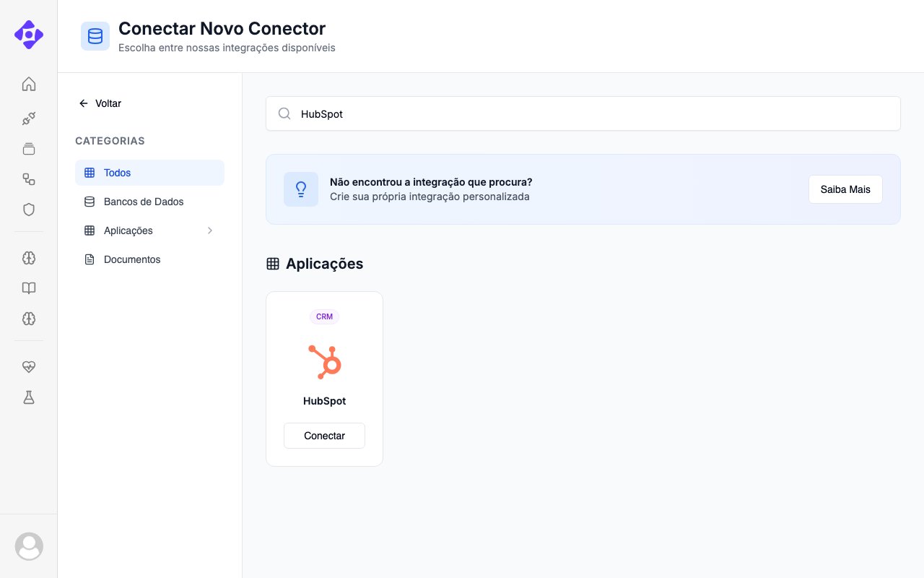Go to the Home icon in the sidebar
Viewport: 924px width, 578px height.
point(29,84)
